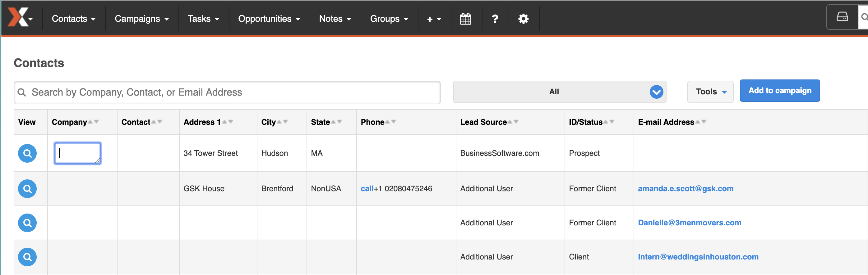
Task: Click the View column header
Action: (x=27, y=122)
